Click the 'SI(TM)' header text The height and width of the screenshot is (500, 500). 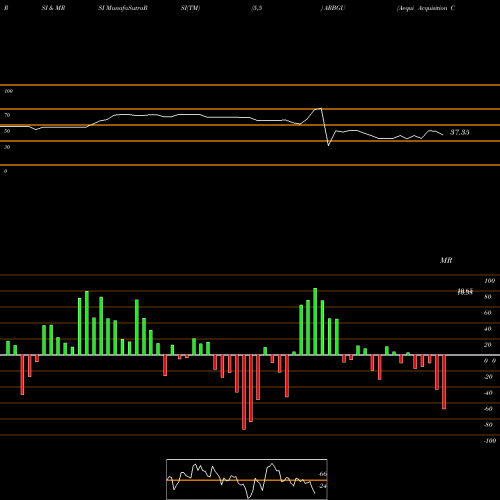click(190, 8)
